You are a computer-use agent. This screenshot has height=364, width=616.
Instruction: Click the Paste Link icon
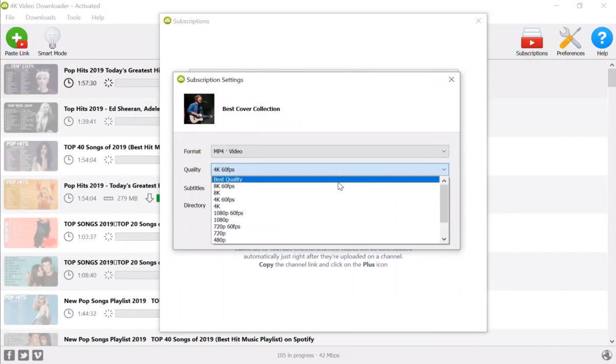[17, 39]
